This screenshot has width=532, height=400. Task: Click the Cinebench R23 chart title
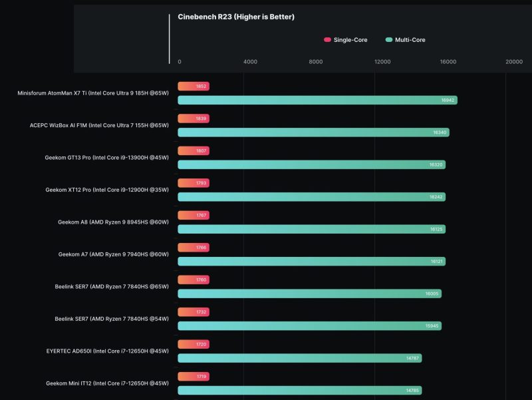(235, 17)
